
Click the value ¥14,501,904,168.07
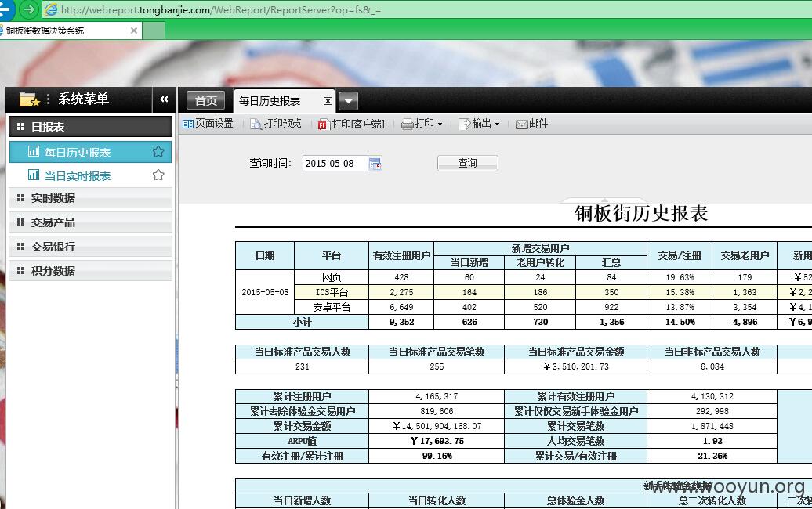coord(437,427)
